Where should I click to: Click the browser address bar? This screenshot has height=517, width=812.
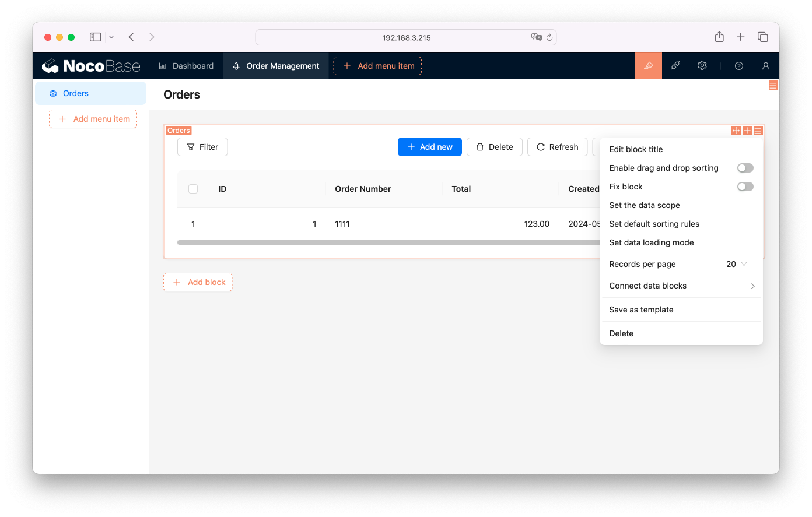coord(406,37)
